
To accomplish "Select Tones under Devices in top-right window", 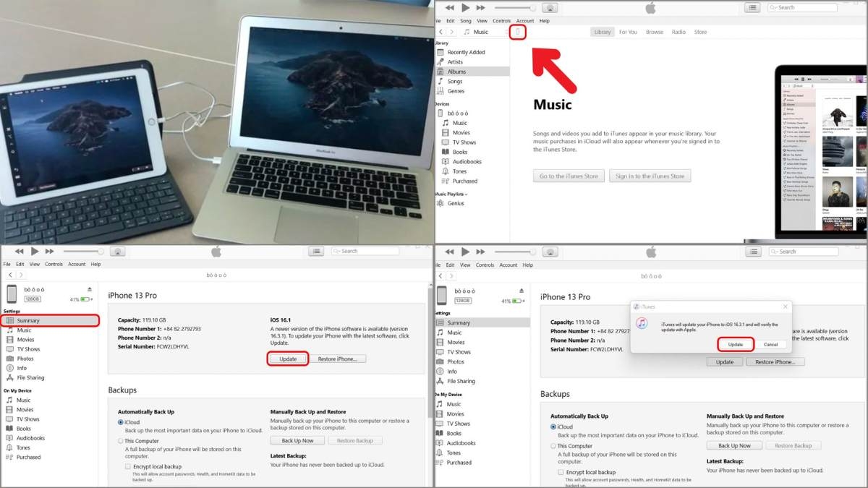I will (x=459, y=171).
